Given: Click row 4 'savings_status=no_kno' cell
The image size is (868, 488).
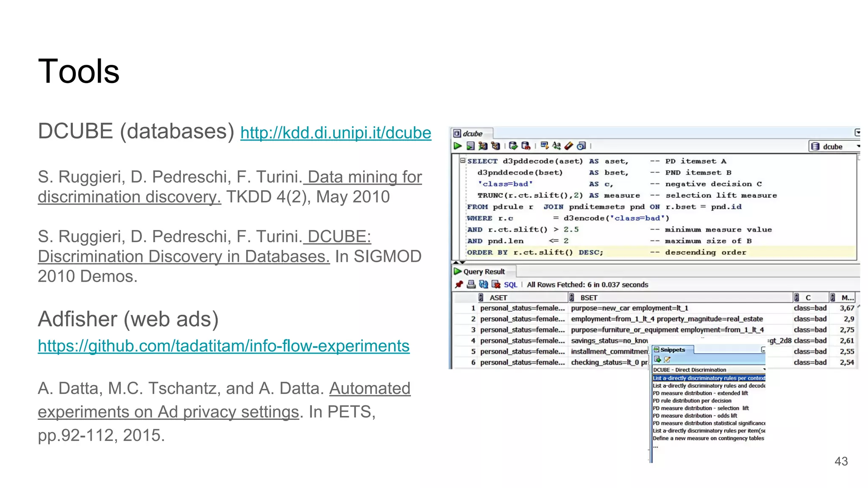Looking at the screenshot, I should (609, 341).
